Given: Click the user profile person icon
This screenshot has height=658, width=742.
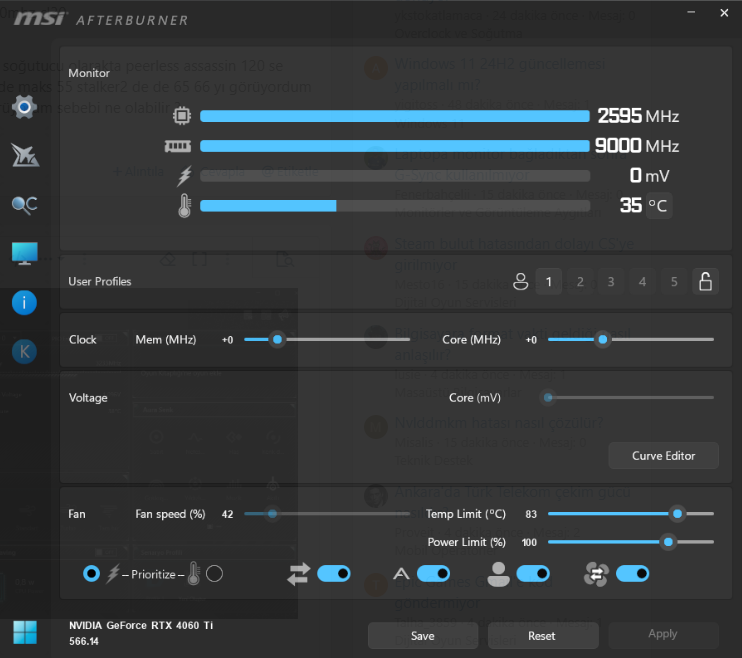Looking at the screenshot, I should (x=521, y=282).
